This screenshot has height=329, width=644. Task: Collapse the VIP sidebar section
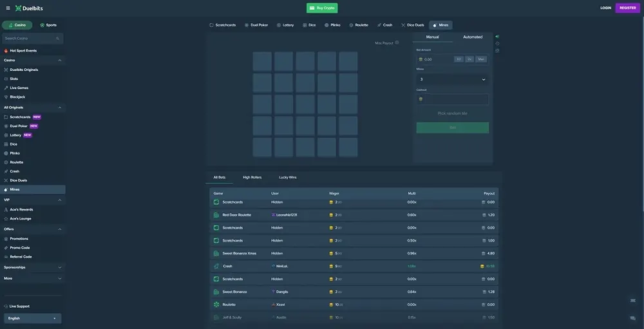[x=60, y=200]
